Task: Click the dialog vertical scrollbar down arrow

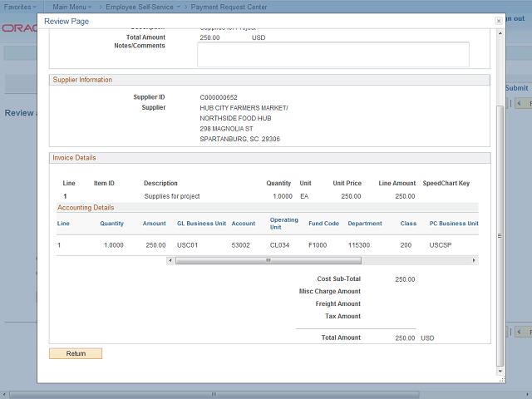Action: pyautogui.click(x=500, y=372)
